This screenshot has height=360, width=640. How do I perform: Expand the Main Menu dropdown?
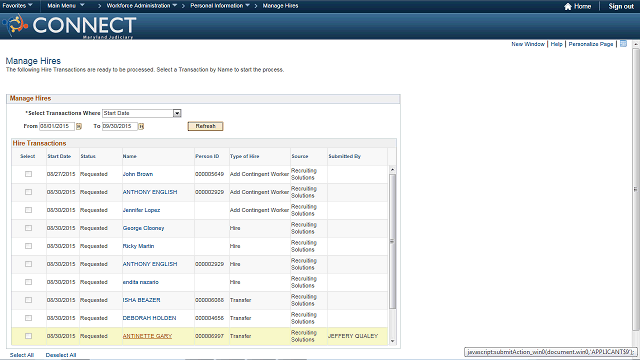(66, 6)
